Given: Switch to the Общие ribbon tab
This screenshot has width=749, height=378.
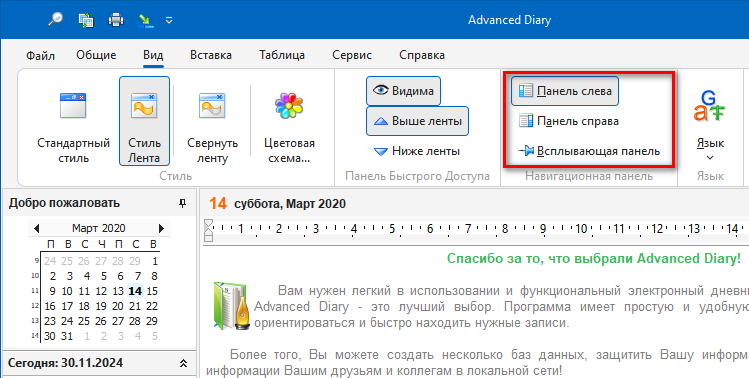Looking at the screenshot, I should click(96, 55).
